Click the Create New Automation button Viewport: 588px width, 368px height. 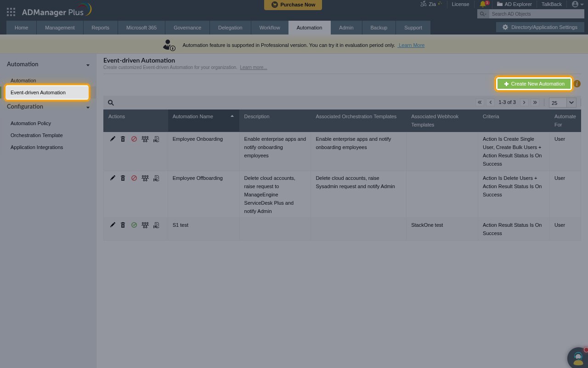tap(534, 84)
